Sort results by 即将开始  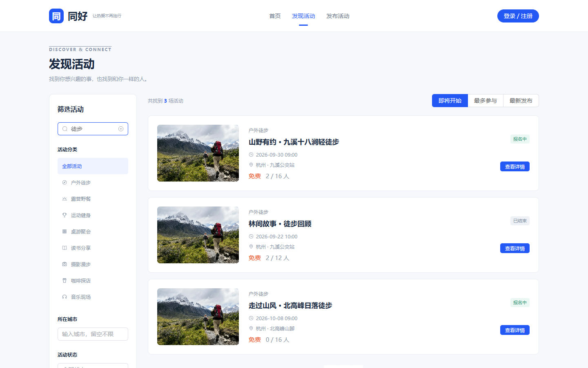(x=450, y=101)
